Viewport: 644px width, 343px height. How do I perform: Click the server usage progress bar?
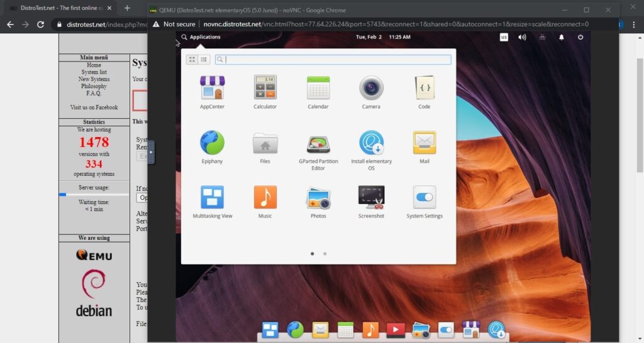point(94,195)
